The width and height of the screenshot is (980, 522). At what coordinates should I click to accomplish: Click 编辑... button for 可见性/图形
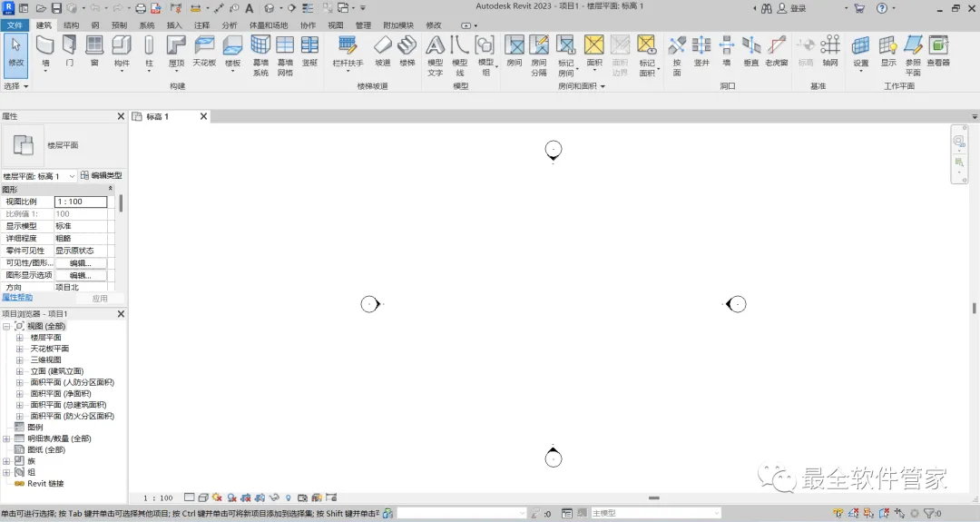tap(81, 263)
